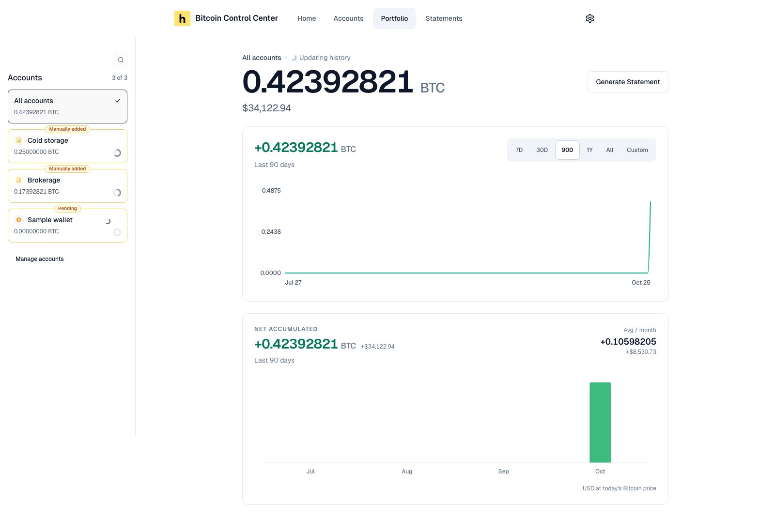Select the All accounts card
The width and height of the screenshot is (775, 532).
click(x=67, y=106)
